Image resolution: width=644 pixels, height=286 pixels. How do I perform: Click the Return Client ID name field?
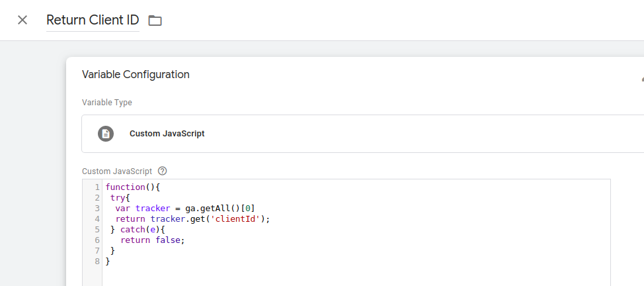click(x=93, y=20)
